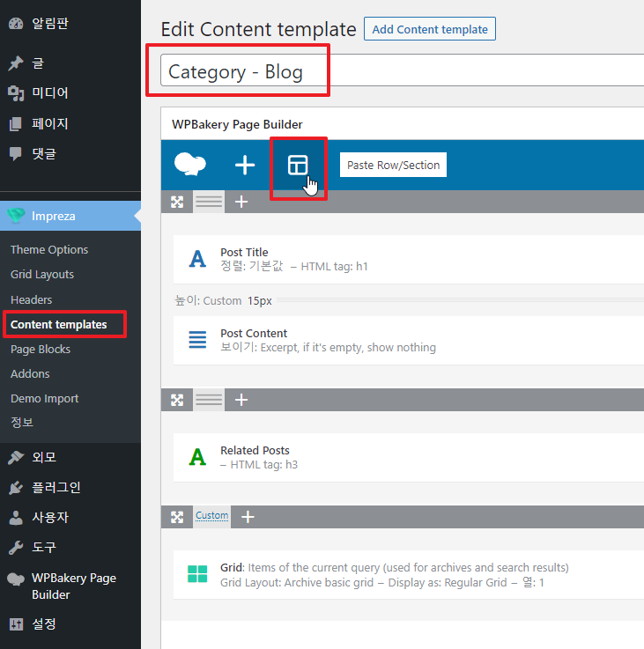This screenshot has height=649, width=644.
Task: Open Content templates submenu
Action: tap(58, 324)
